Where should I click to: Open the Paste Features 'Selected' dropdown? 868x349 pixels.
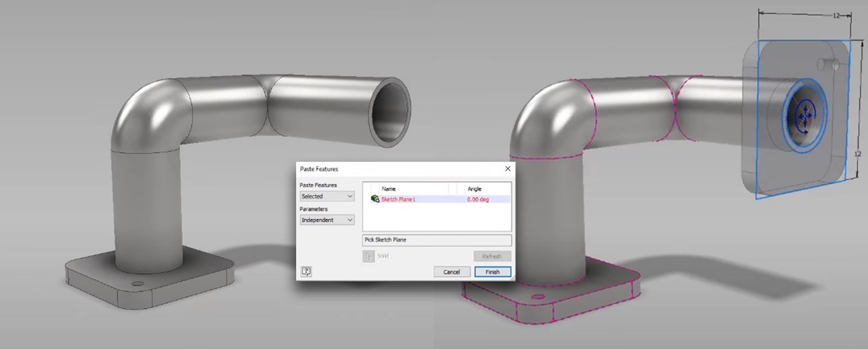(x=328, y=196)
